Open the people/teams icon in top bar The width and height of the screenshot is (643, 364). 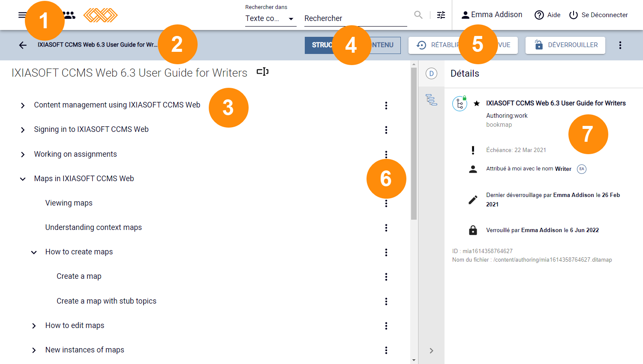pos(69,15)
